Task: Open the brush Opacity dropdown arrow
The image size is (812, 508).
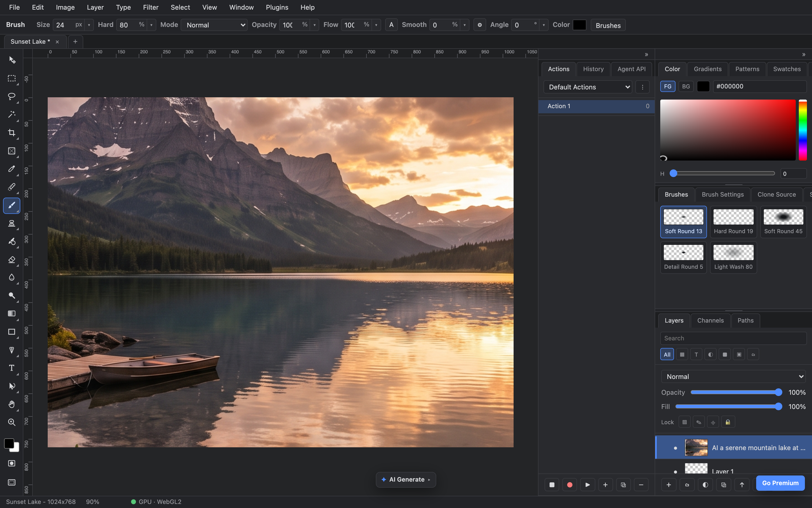Action: click(314, 25)
